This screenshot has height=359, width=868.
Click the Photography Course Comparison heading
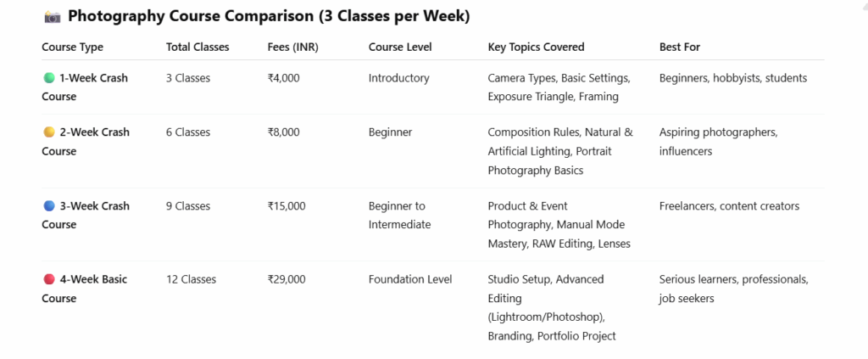pyautogui.click(x=269, y=17)
